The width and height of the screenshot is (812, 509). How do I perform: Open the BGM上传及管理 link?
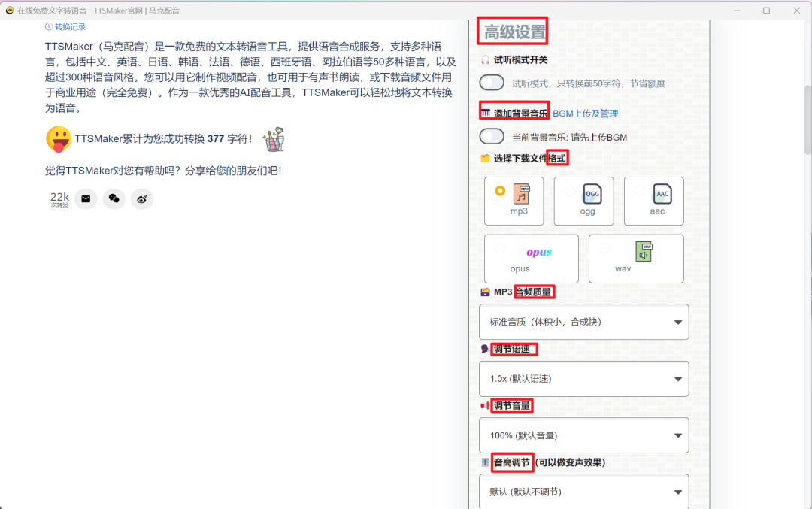tap(586, 114)
